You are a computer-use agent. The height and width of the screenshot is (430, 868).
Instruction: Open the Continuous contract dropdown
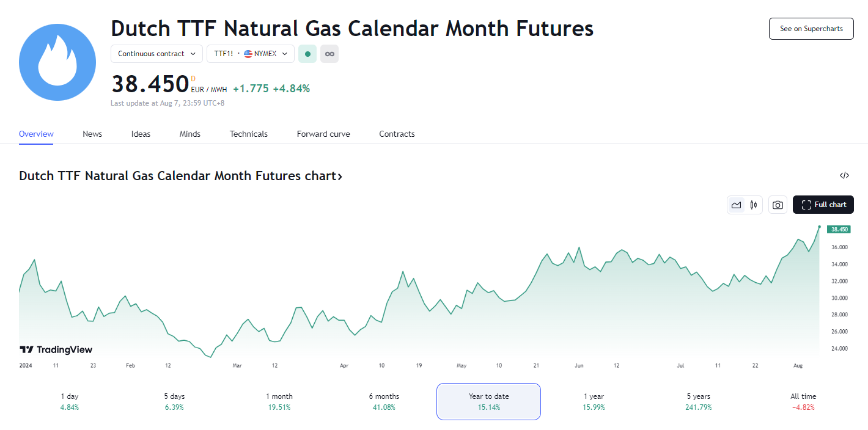[156, 54]
